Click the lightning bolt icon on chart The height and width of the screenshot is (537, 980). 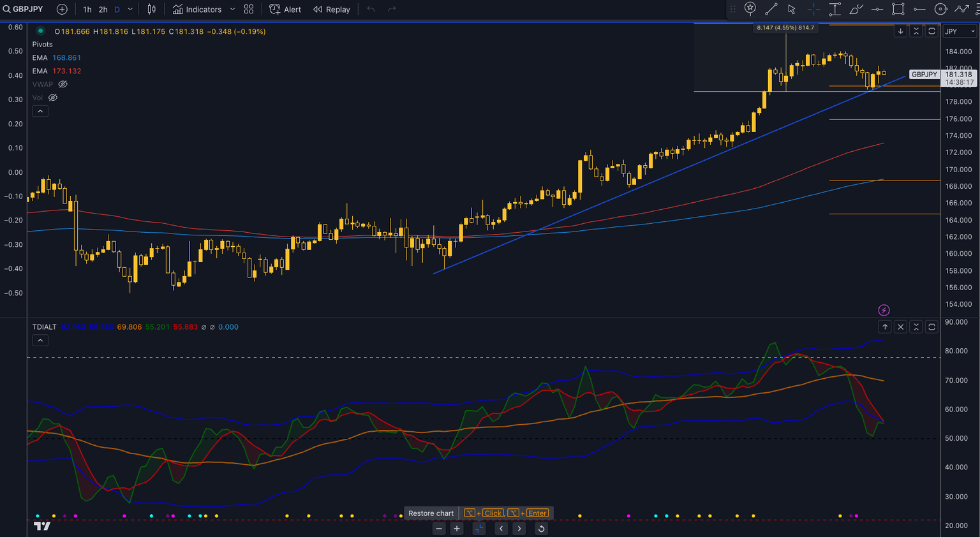[x=884, y=310]
